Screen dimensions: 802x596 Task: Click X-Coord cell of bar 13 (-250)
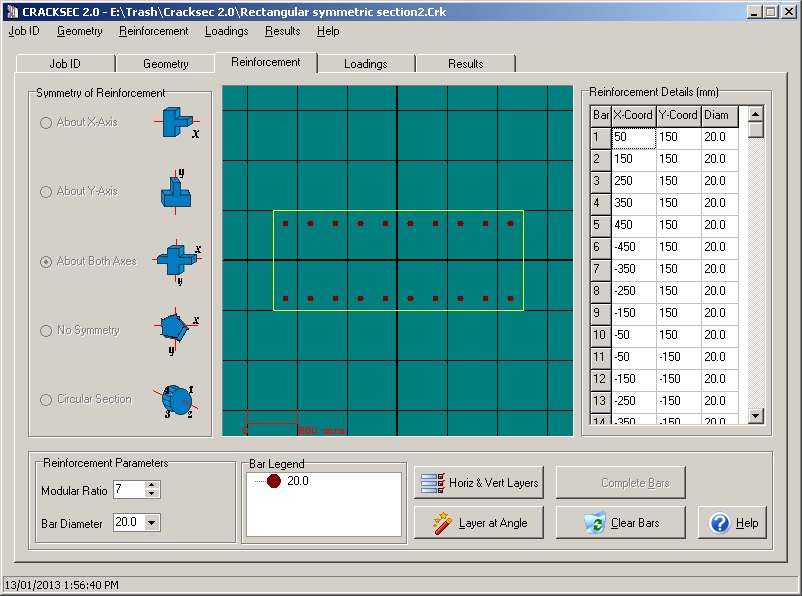click(634, 401)
